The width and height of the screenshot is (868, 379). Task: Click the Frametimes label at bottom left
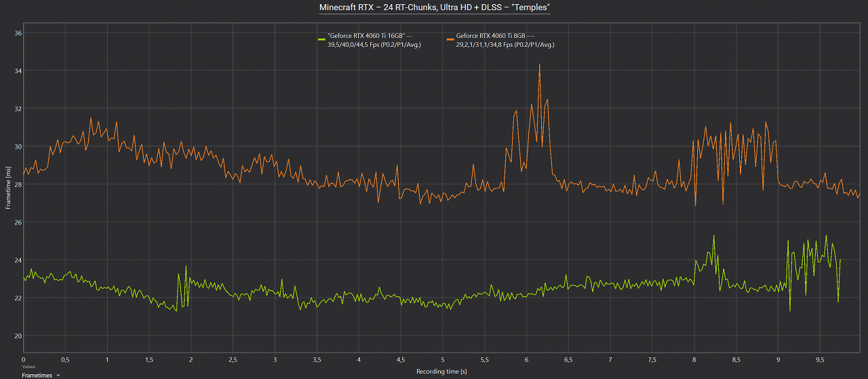37,375
